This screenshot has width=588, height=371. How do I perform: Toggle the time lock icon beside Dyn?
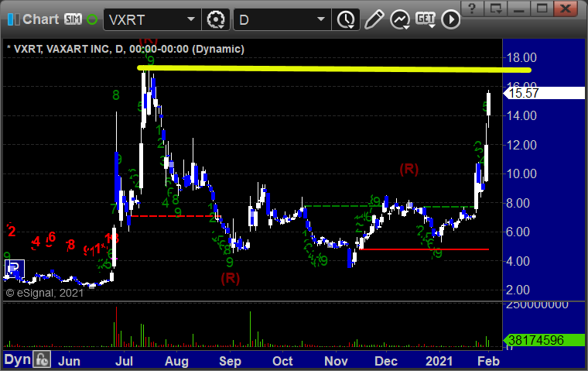pyautogui.click(x=42, y=359)
